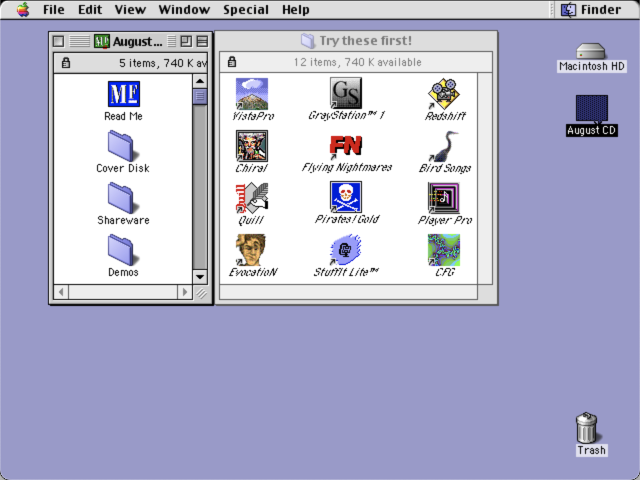Open the Help menu

tap(296, 9)
